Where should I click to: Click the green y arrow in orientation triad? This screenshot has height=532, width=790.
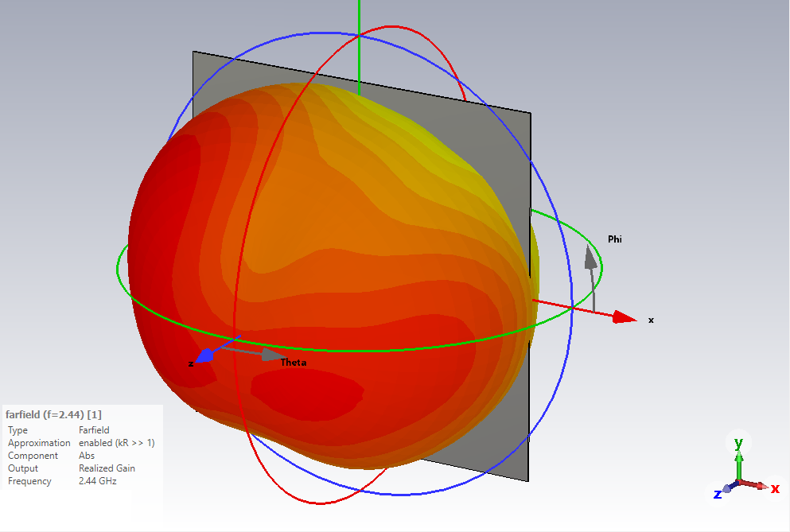[x=739, y=458]
